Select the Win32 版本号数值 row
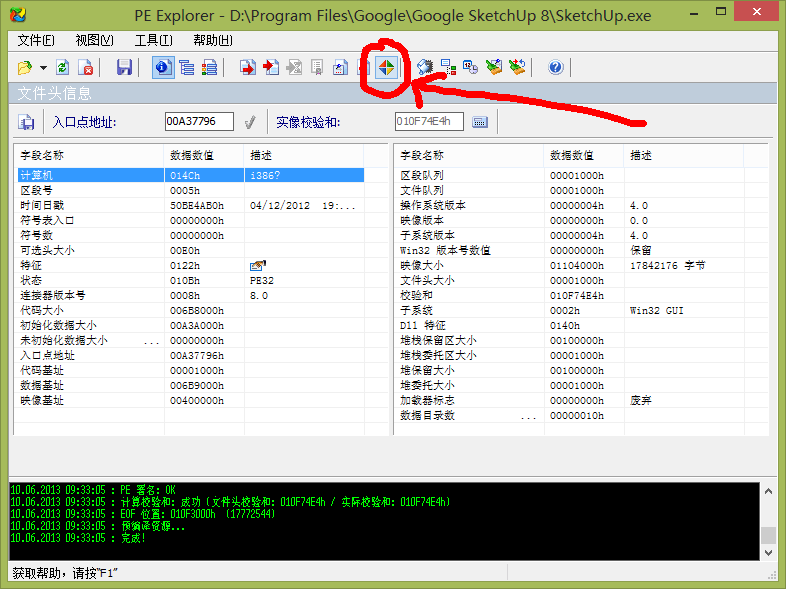 pos(570,250)
